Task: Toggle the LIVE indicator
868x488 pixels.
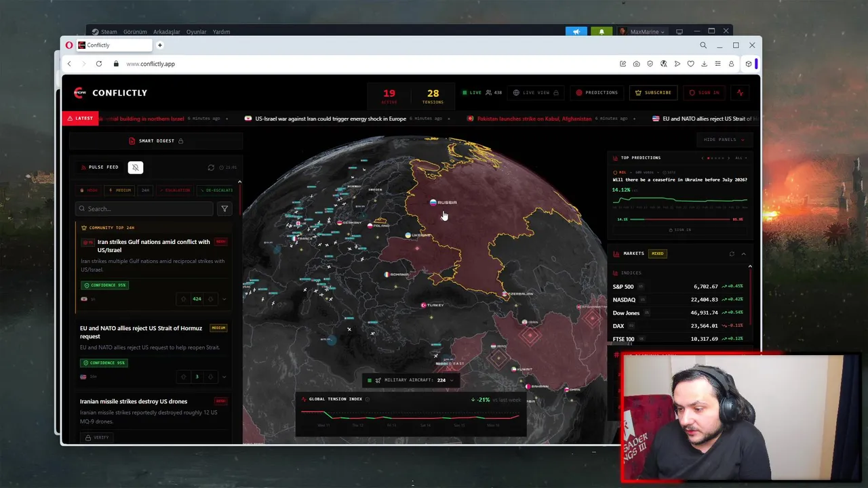Action: tap(472, 93)
